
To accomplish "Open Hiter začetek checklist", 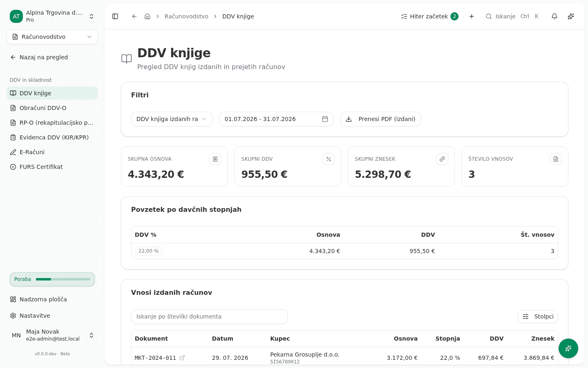I will tap(430, 16).
